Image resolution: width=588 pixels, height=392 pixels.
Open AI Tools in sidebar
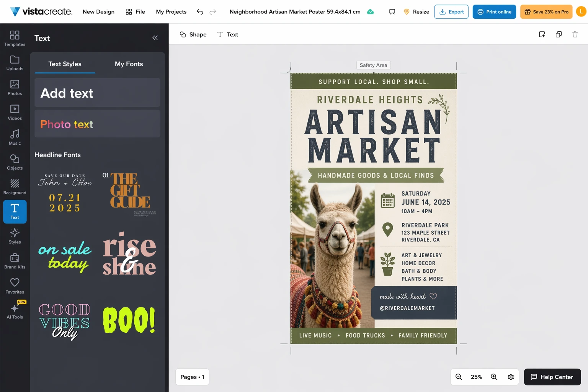[15, 311]
